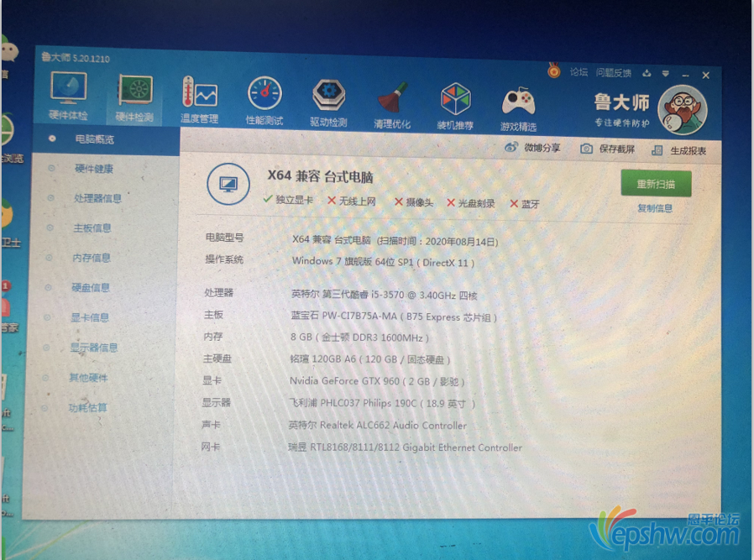
Task: Click 生成报表 to generate report
Action: (x=678, y=150)
